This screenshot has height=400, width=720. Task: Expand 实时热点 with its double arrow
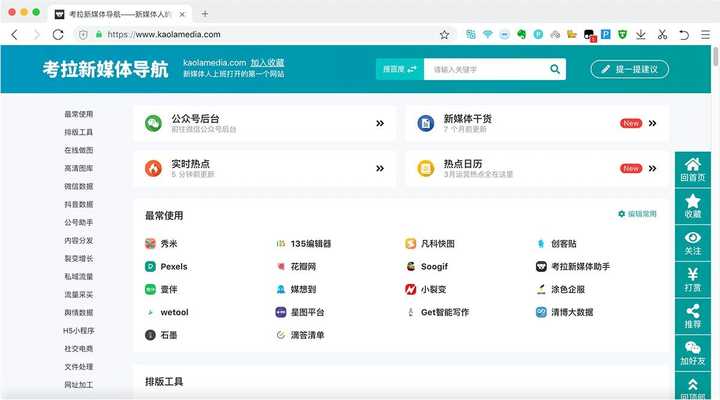tap(380, 168)
